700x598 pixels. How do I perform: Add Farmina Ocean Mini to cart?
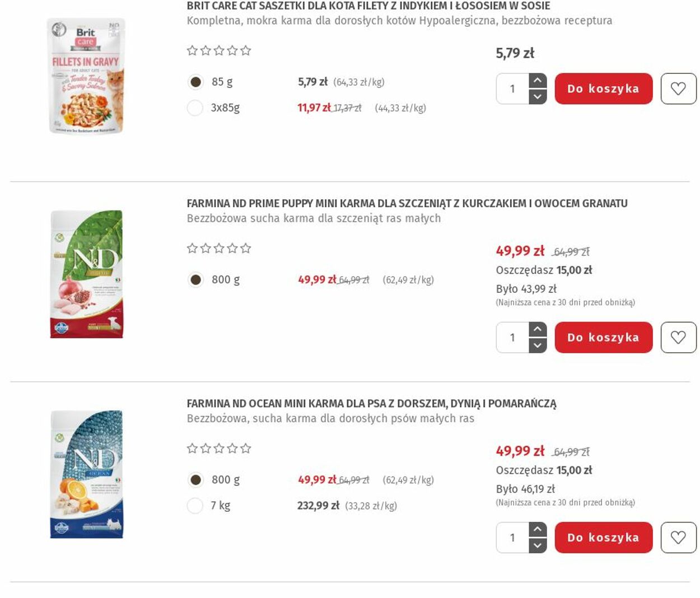click(x=603, y=538)
